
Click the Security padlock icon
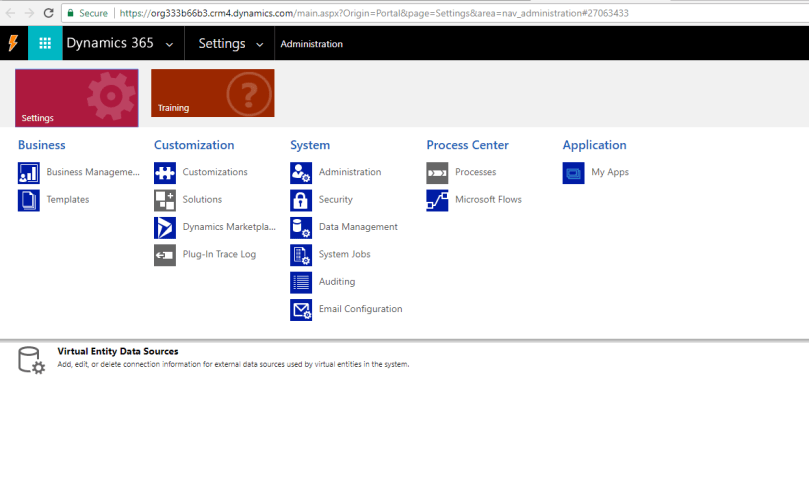301,200
